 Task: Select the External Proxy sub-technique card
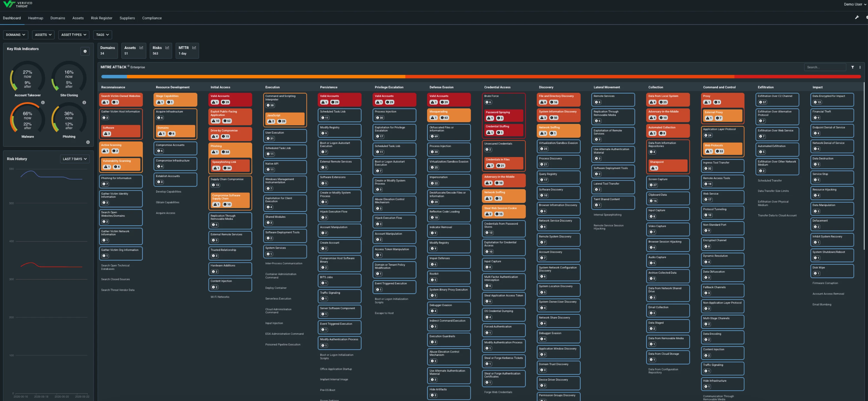pyautogui.click(x=722, y=115)
